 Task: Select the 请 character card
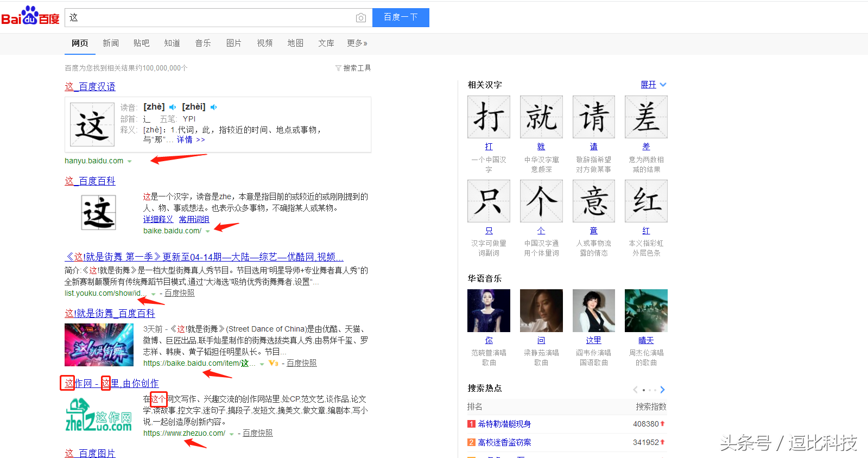click(x=594, y=117)
